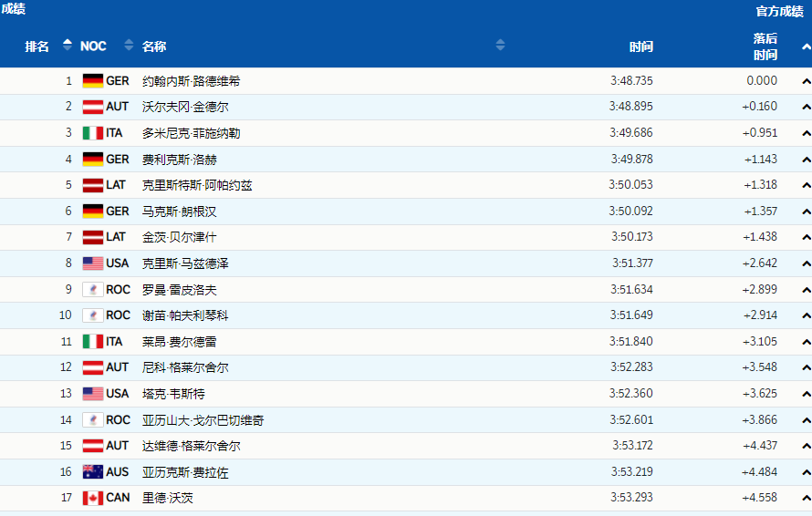Click the Australian flag for rank 16
Screen dimensions: 812x516
coord(93,472)
